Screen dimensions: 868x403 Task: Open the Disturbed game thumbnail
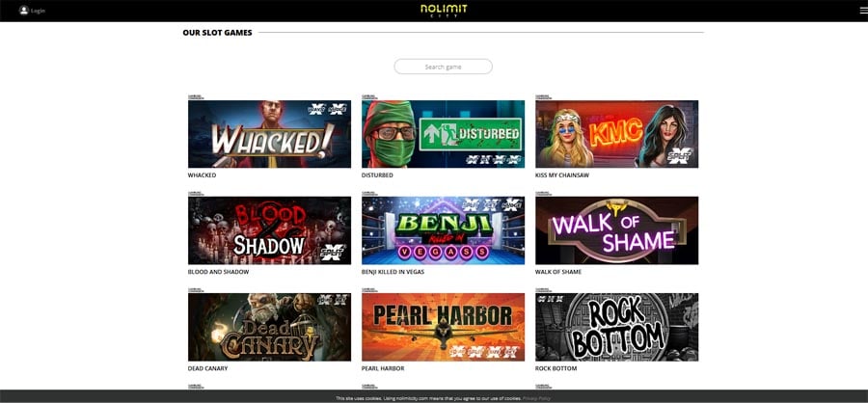click(443, 134)
